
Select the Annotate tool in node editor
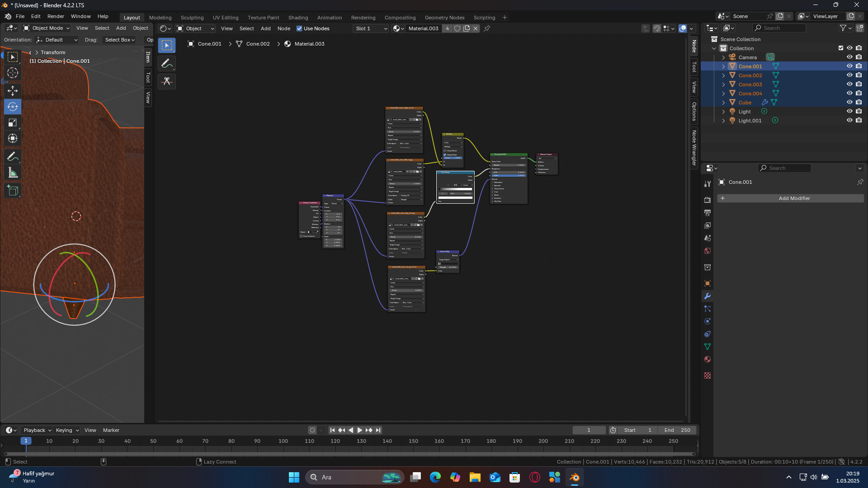point(167,64)
